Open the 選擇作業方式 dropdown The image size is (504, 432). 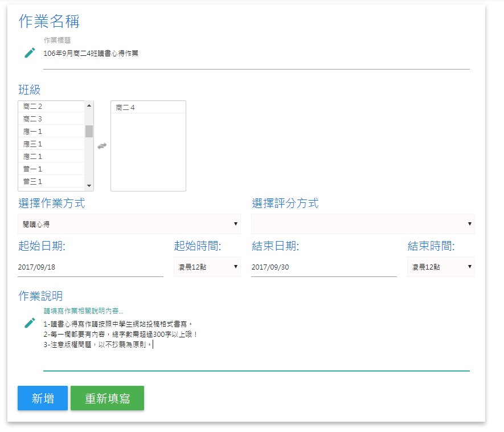129,224
